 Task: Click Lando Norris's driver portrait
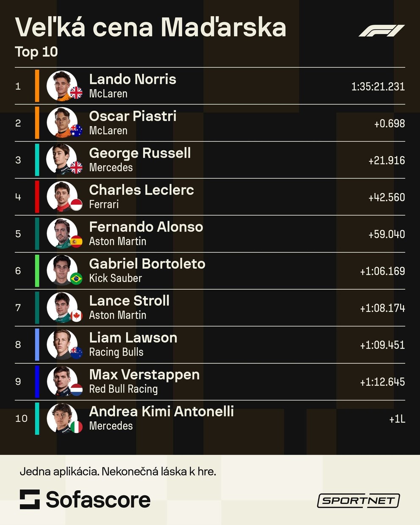click(61, 86)
